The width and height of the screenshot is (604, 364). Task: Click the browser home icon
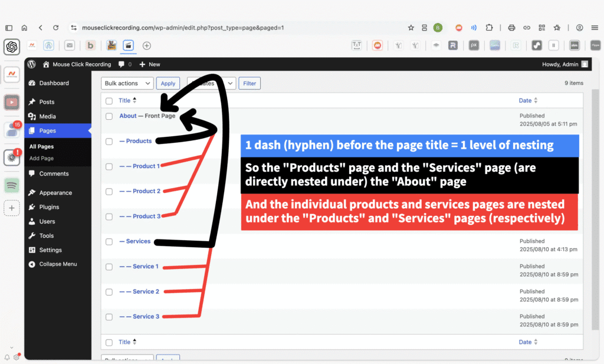pyautogui.click(x=24, y=28)
